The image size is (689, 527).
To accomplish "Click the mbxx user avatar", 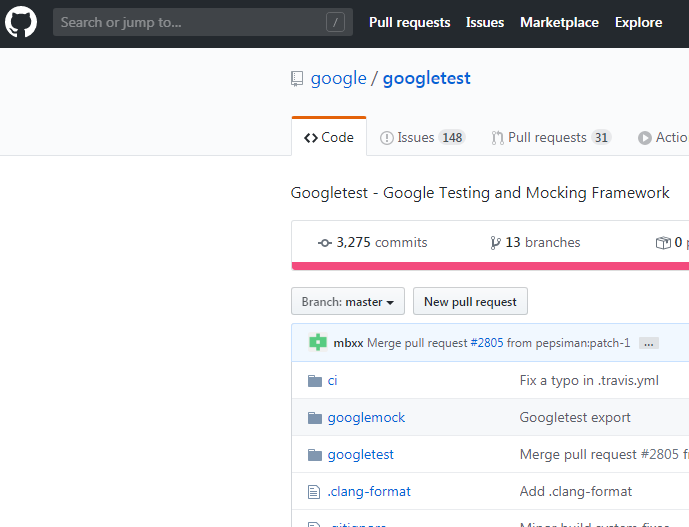I will [318, 342].
